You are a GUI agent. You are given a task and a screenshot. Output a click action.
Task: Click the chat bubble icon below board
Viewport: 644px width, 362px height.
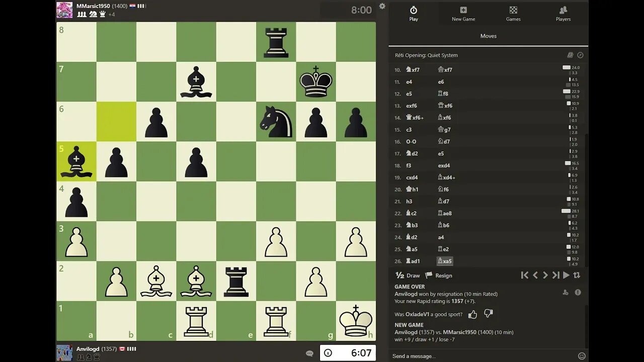[x=309, y=353]
